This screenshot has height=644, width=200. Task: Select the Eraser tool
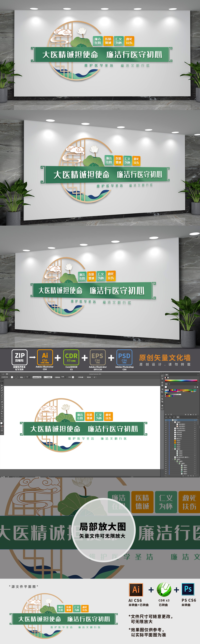coord(2,402)
